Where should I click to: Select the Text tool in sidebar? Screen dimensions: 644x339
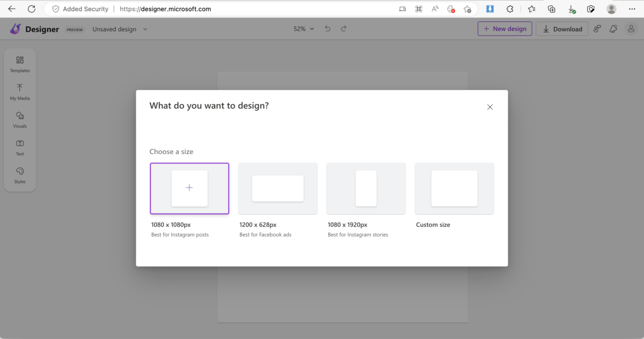coord(20,148)
